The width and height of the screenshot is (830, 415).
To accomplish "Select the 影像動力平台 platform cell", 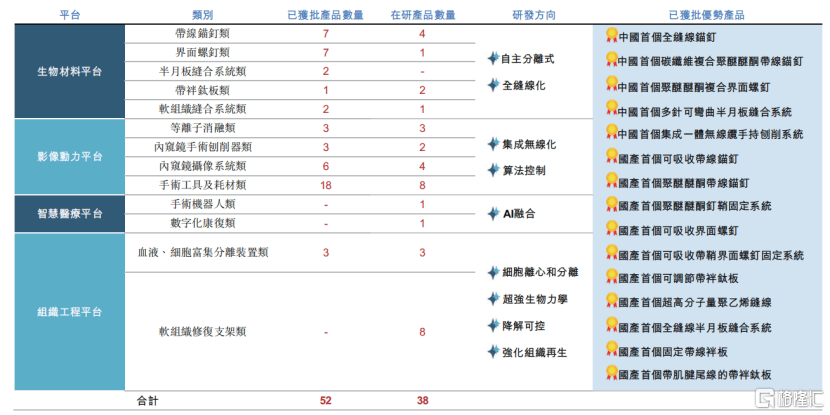I will (x=69, y=157).
